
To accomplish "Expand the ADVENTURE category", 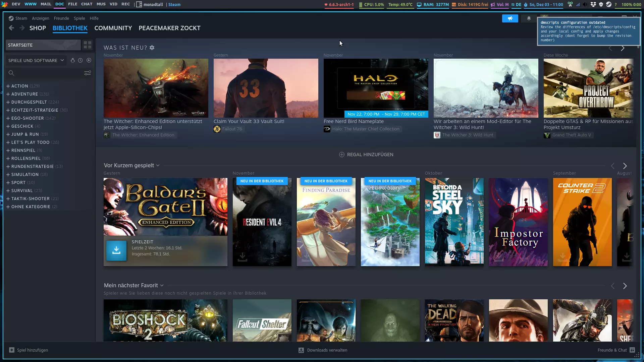I will (8, 94).
